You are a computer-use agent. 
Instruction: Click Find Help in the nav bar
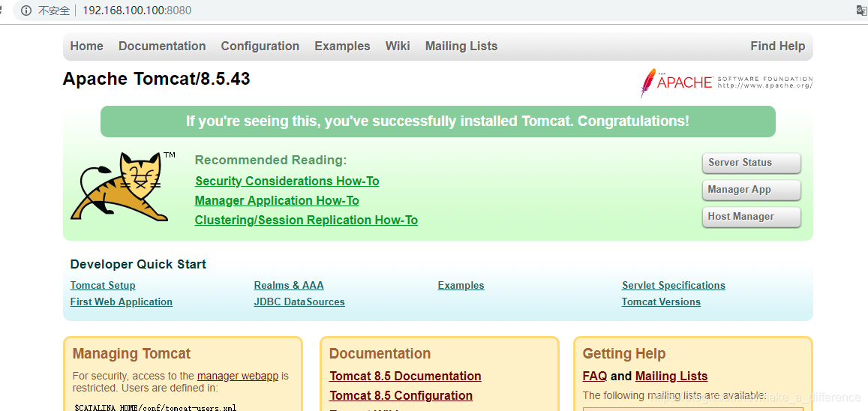pyautogui.click(x=778, y=46)
